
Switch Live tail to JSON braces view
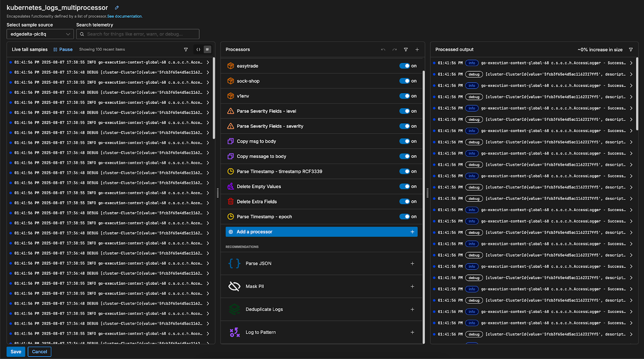pos(198,50)
